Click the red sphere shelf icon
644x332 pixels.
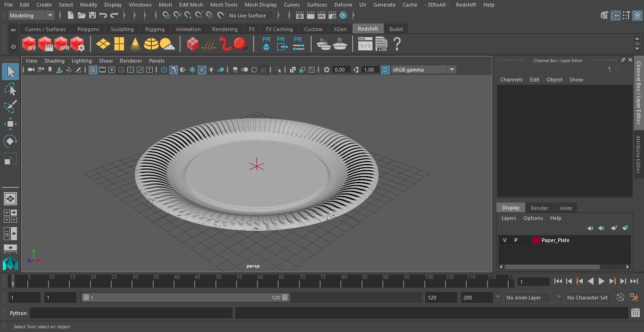240,44
